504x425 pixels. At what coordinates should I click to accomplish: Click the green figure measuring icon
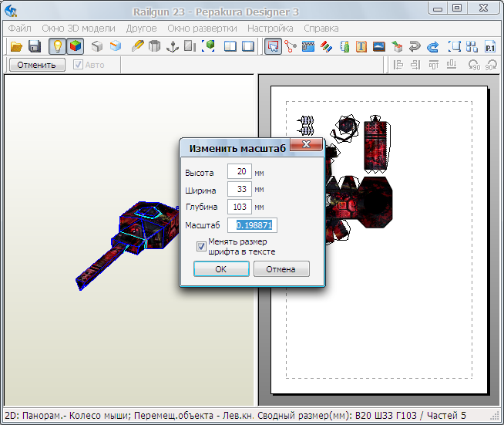(344, 46)
